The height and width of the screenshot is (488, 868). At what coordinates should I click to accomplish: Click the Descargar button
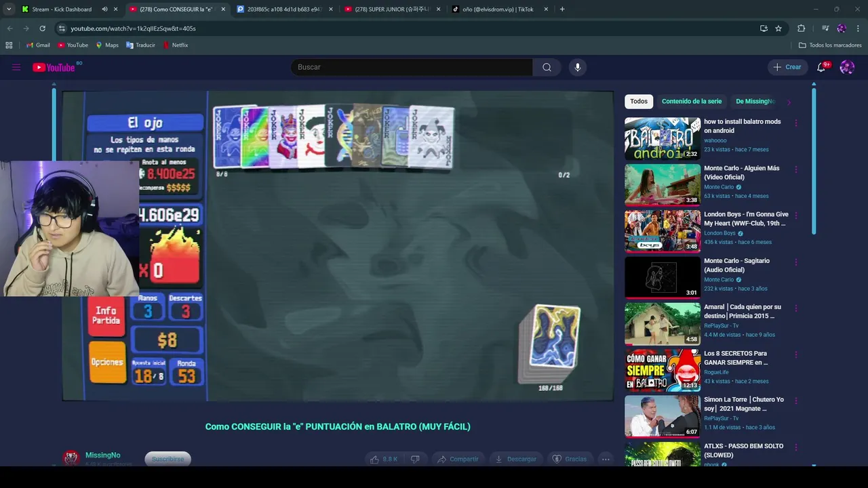515,459
